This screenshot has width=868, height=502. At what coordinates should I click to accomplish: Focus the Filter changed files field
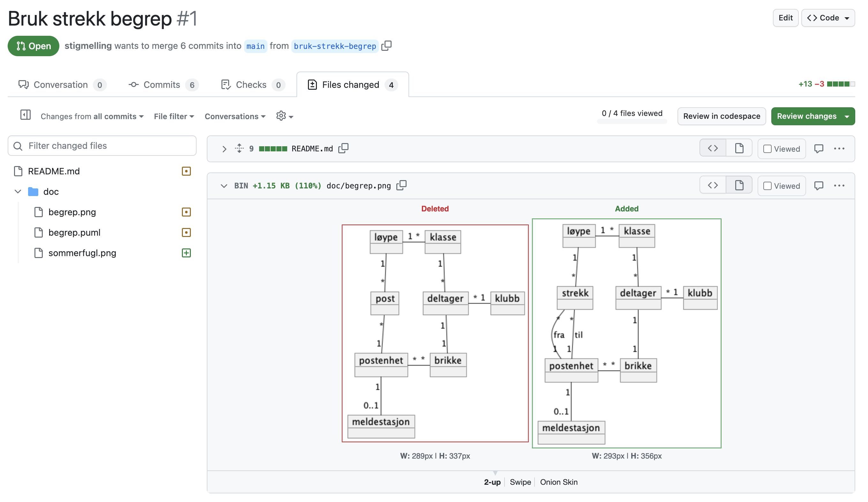[102, 146]
